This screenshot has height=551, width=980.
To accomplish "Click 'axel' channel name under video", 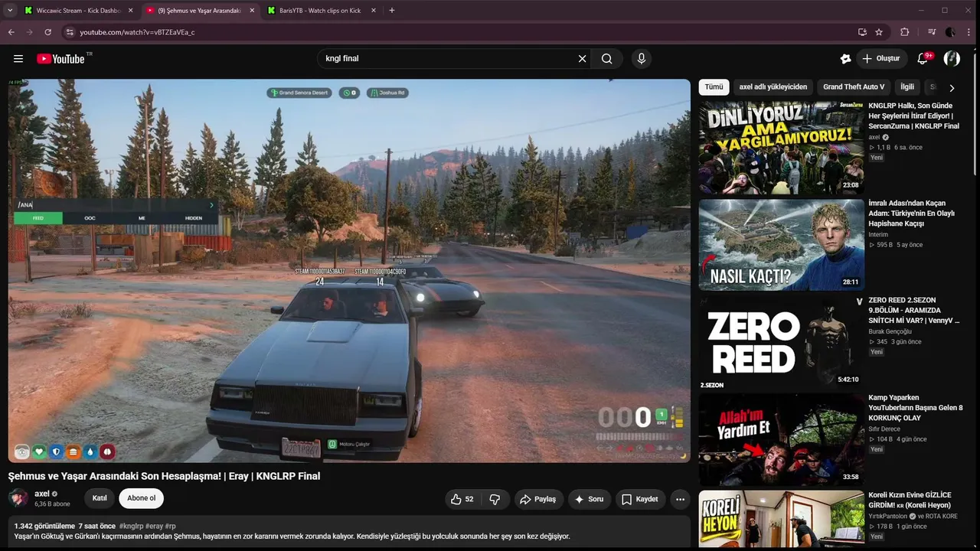I will tap(42, 494).
